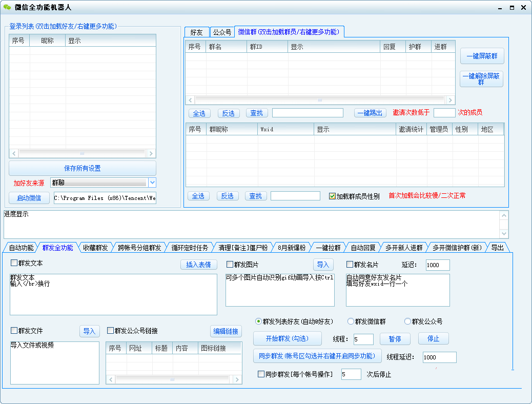Screen dimensions: 532x404
Task: Click 编辑链接 button
Action: (x=226, y=331)
